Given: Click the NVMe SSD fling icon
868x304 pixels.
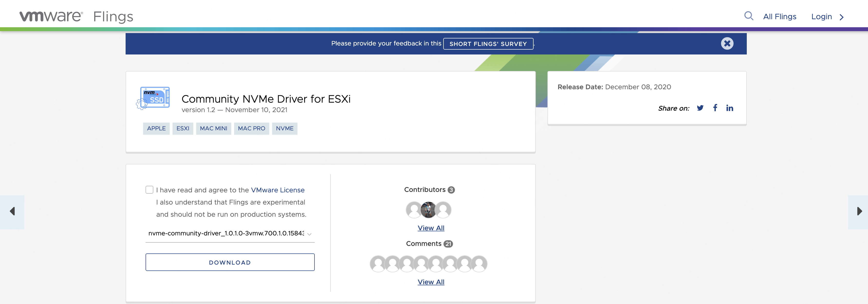Looking at the screenshot, I should point(153,98).
